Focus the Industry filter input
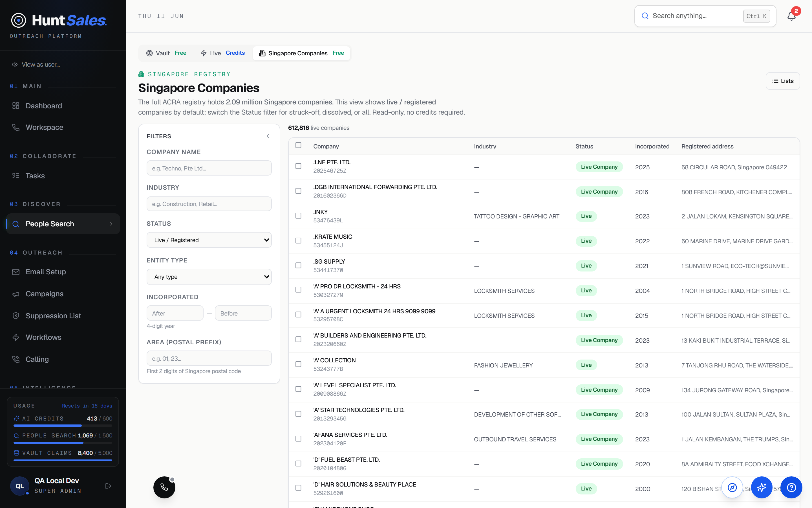 click(209, 203)
